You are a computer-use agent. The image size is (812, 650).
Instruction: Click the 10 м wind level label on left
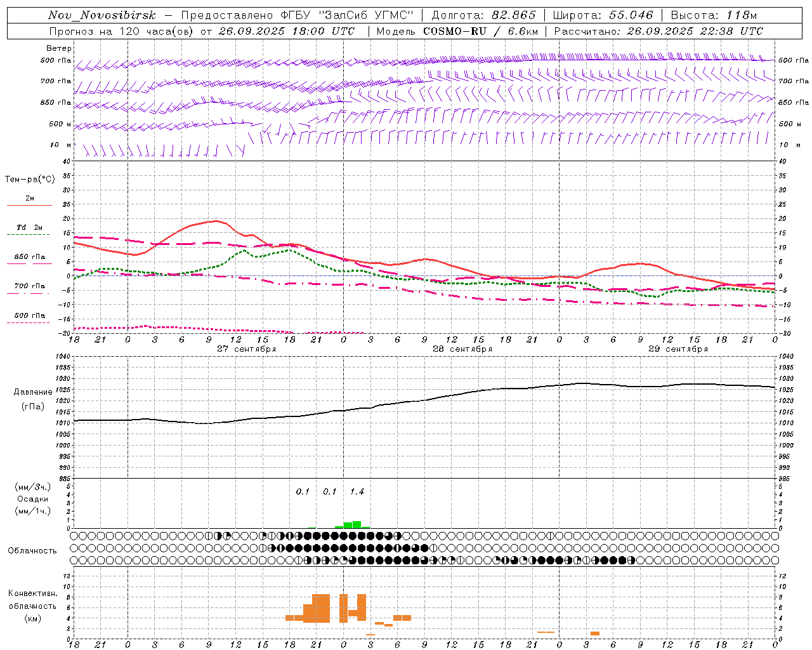coord(62,145)
